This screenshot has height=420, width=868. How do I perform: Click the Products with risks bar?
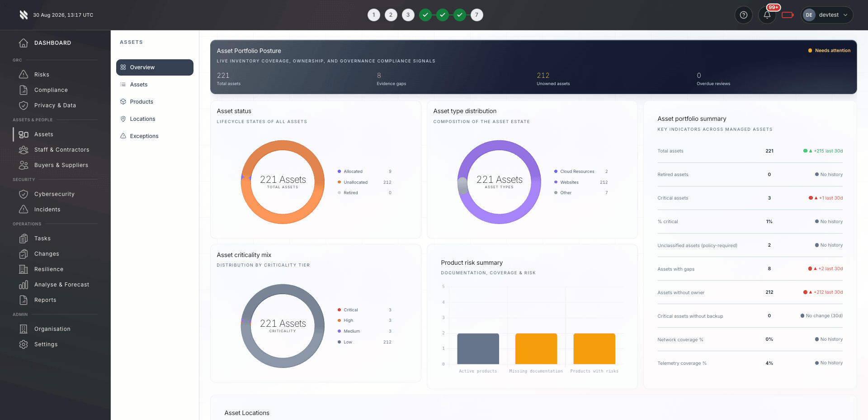point(594,349)
